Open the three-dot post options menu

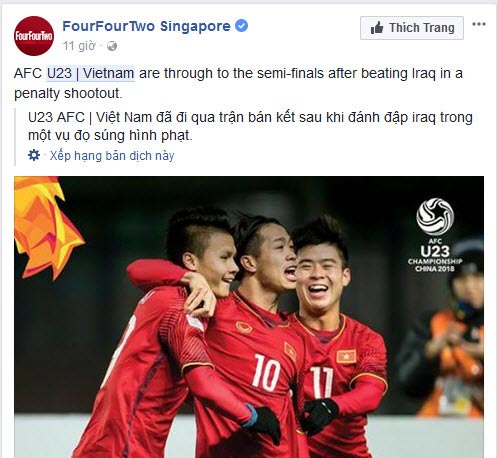(x=479, y=24)
